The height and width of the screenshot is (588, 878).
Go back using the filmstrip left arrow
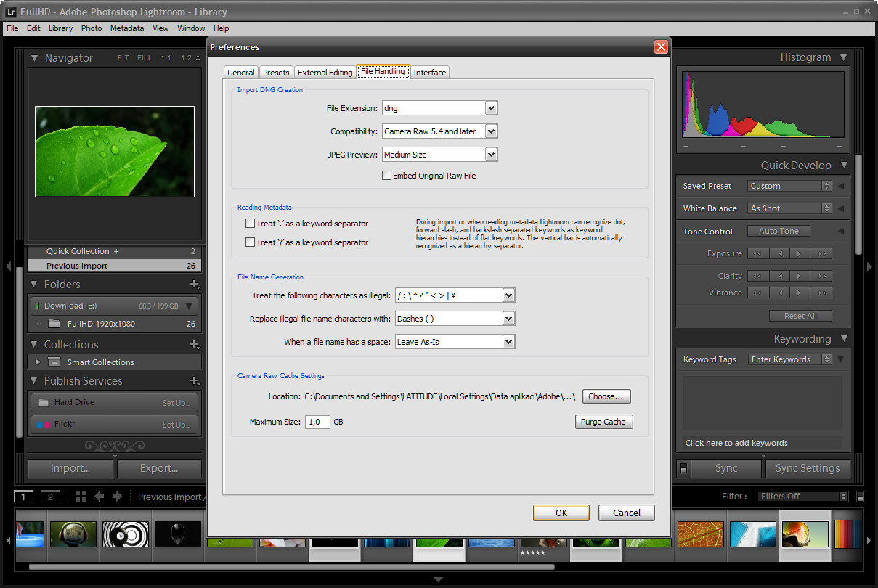tap(99, 497)
